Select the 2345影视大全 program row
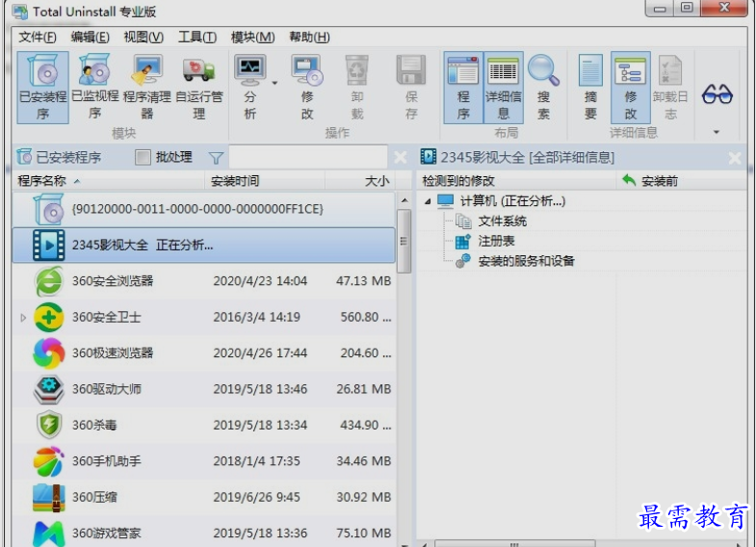This screenshot has width=756, height=547. tap(204, 245)
